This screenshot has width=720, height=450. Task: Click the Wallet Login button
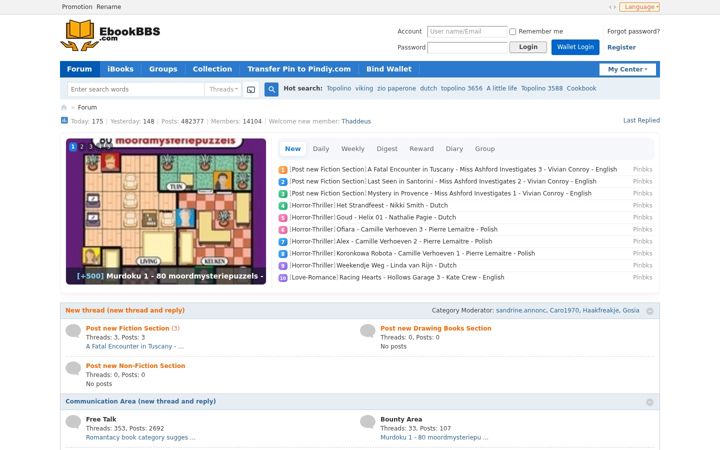[x=575, y=47]
